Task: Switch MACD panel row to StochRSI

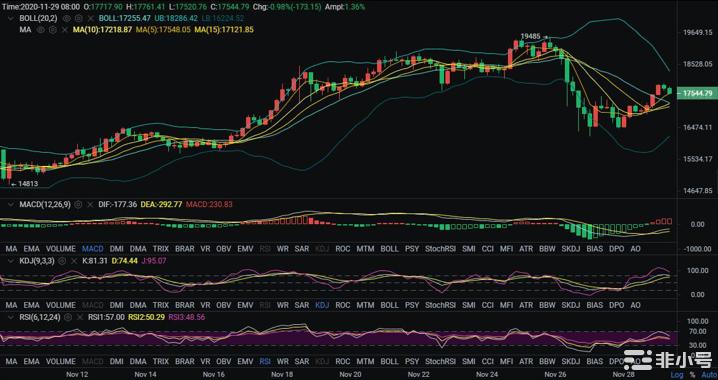Action: 441,249
